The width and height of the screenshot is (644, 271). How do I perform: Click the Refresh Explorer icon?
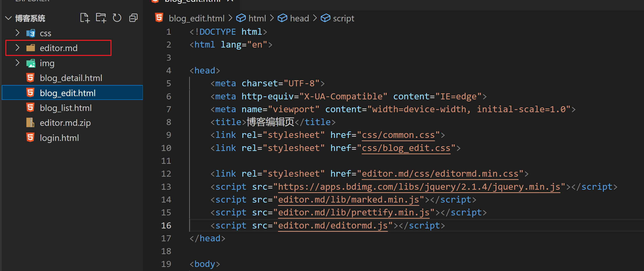point(117,18)
